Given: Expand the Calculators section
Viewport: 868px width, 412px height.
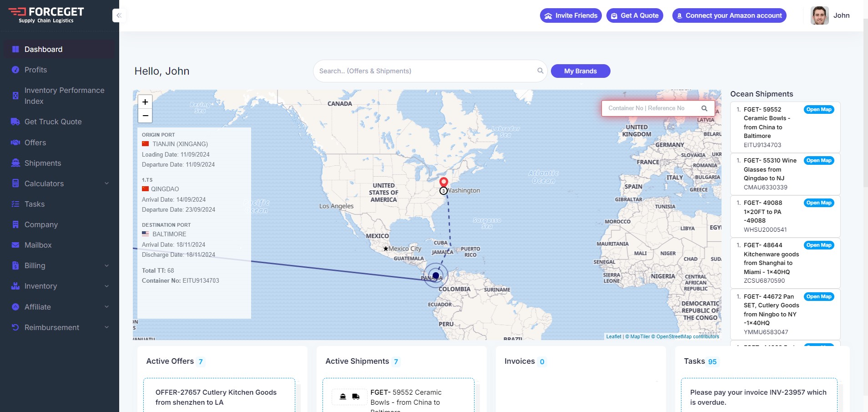Looking at the screenshot, I should pyautogui.click(x=106, y=183).
